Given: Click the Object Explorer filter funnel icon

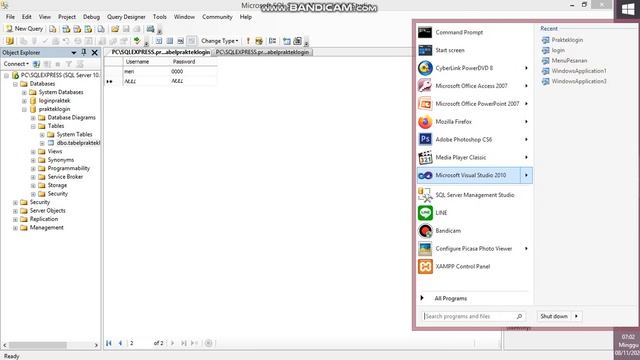Looking at the screenshot, I should 69,64.
